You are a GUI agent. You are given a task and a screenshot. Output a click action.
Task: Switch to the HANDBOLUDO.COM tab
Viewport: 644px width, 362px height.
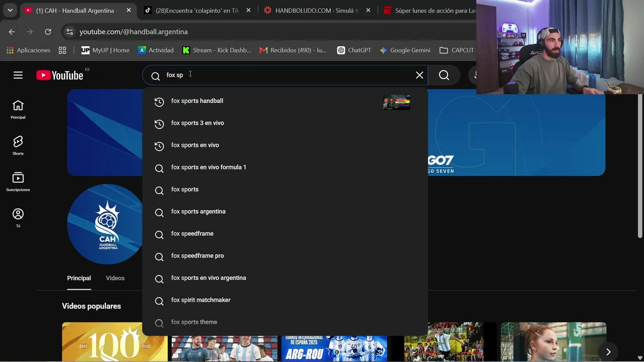tap(317, 10)
